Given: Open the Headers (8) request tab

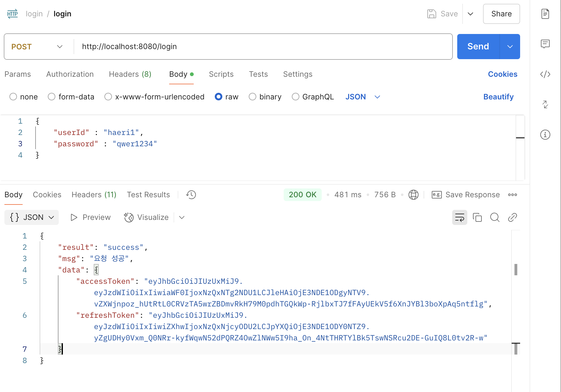Looking at the screenshot, I should click(130, 74).
